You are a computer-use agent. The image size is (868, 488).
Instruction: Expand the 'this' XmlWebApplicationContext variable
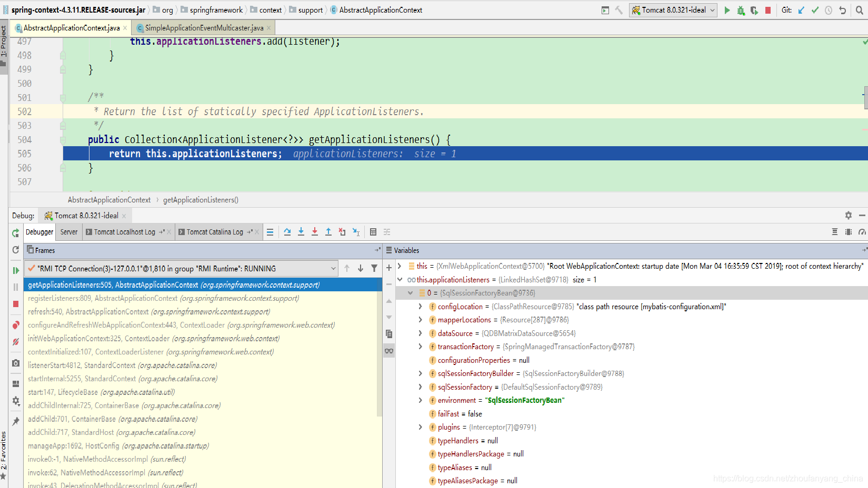click(x=400, y=266)
